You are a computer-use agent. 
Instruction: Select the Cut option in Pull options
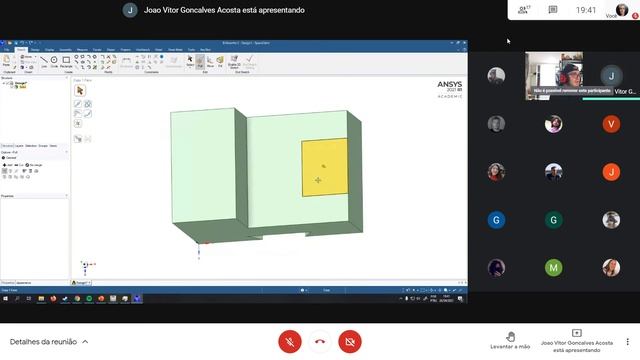[19, 165]
